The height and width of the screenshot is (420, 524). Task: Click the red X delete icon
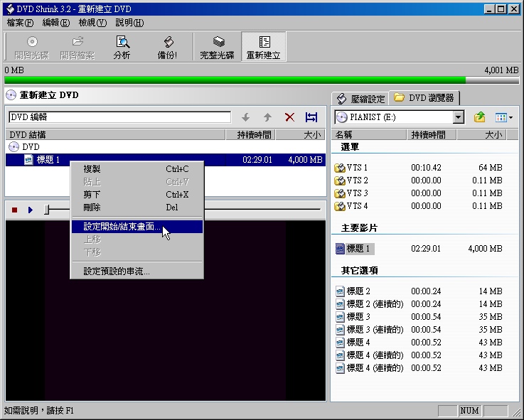[x=289, y=117]
